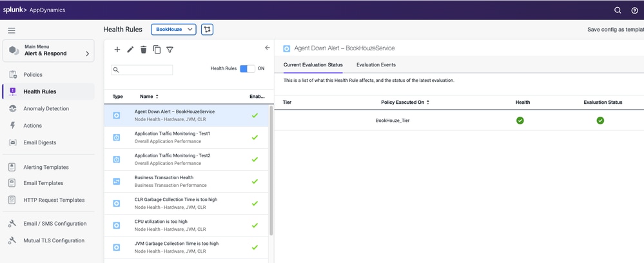Click enabled checkmark for Application Traffic Monitoring - Test1

(255, 137)
